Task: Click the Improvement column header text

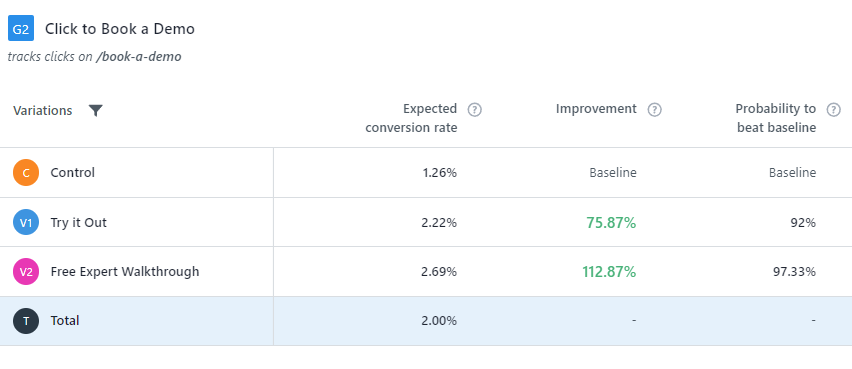Action: [596, 109]
